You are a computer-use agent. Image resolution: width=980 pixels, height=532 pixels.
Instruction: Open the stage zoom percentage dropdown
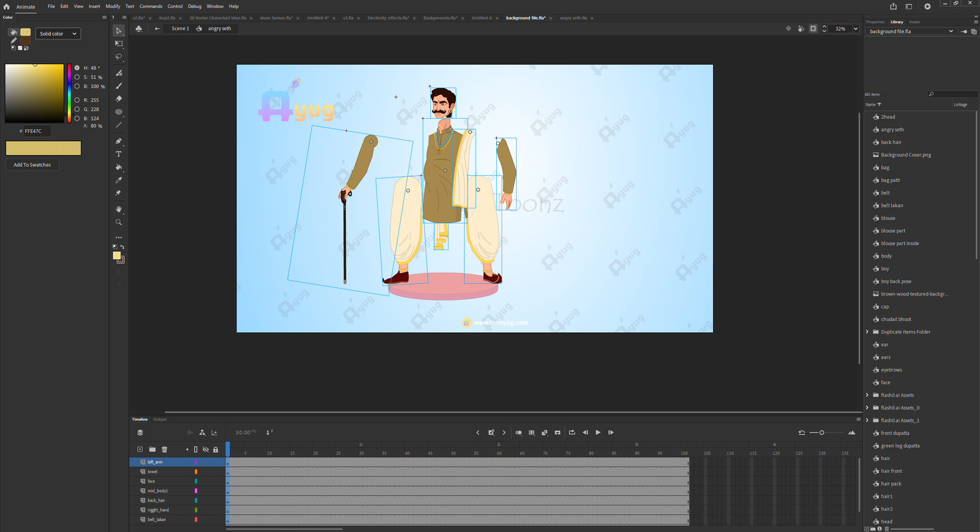pos(856,29)
